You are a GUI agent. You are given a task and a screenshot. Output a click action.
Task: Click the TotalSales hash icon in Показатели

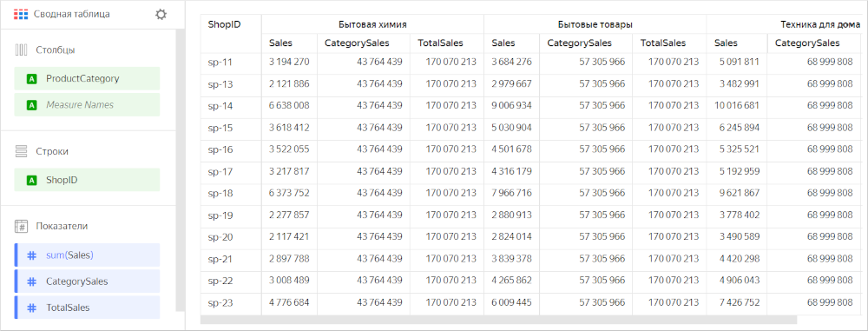point(32,308)
